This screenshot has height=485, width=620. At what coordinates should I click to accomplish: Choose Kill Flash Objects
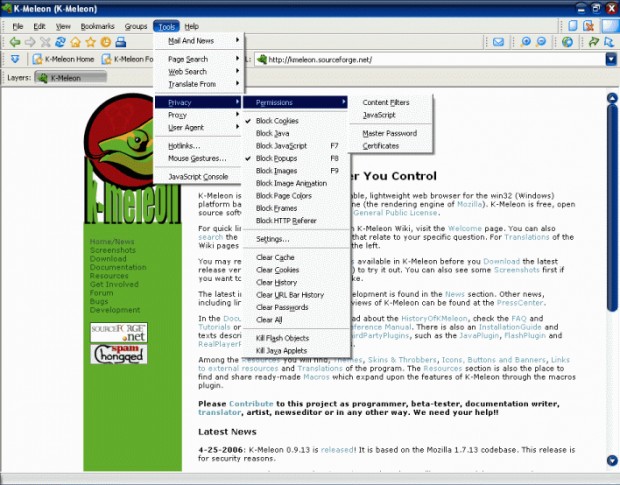coord(297,338)
